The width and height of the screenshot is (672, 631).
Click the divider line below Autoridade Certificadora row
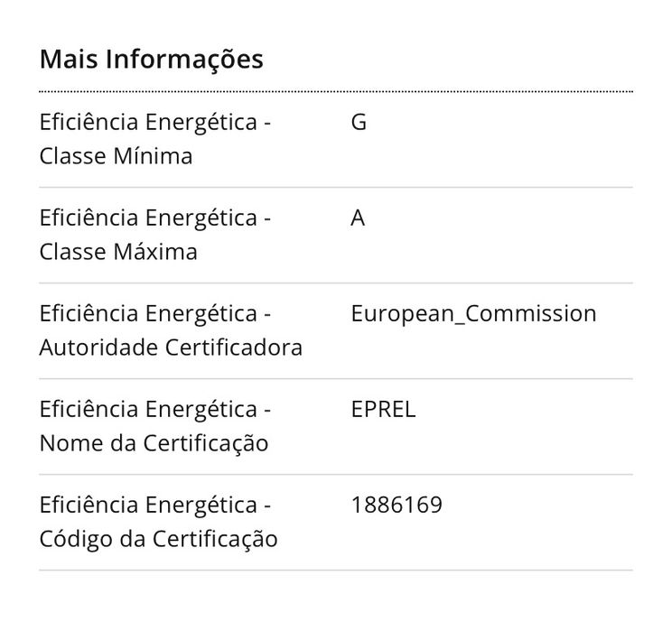pyautogui.click(x=336, y=379)
